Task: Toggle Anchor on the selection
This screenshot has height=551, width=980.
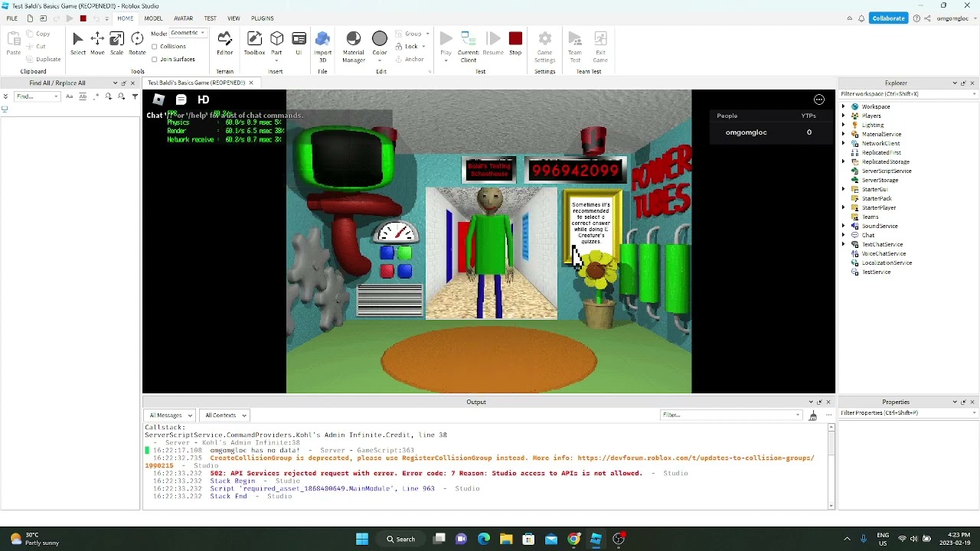Action: [410, 59]
